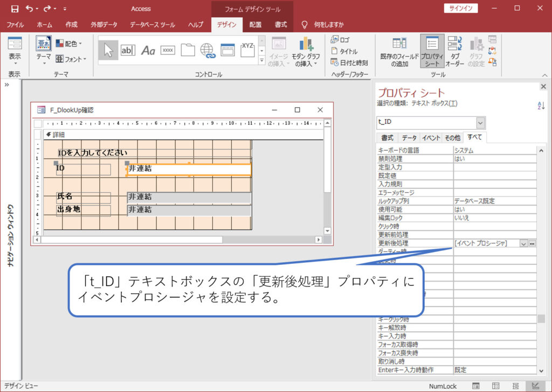Click the タイトル title button
The width and height of the screenshot is (552, 392).
[344, 51]
